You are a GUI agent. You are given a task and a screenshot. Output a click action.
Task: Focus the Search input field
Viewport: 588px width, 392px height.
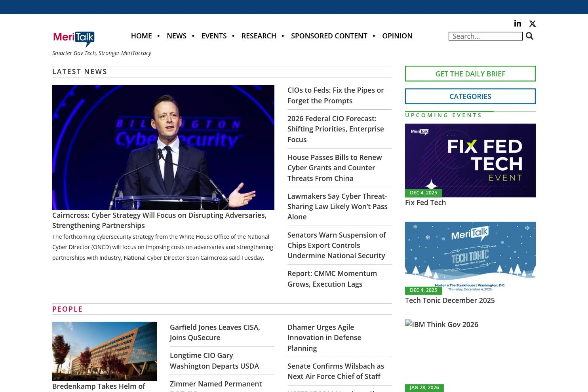[x=485, y=36]
